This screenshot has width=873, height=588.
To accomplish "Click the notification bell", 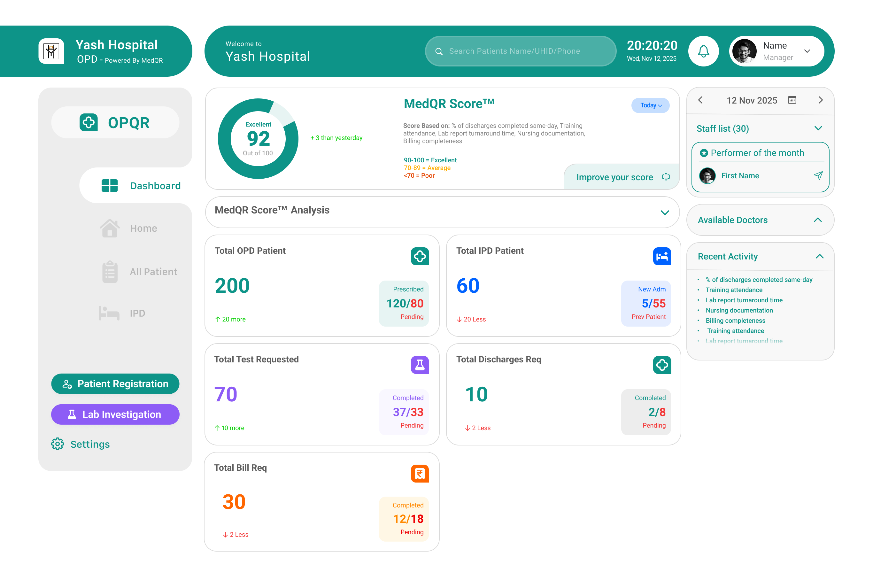I will 703,51.
